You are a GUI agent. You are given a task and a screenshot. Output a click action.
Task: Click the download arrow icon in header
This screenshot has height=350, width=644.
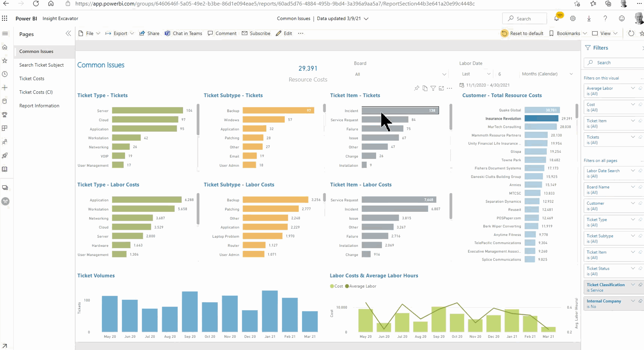(x=589, y=18)
